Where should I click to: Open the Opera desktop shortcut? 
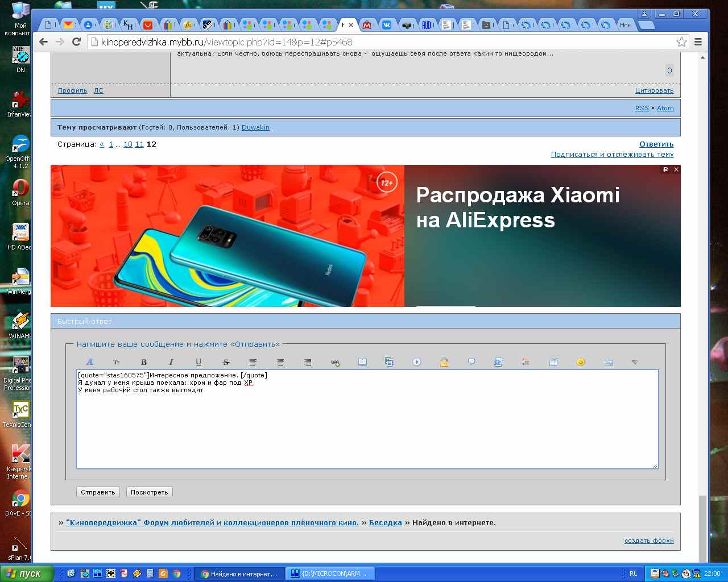point(20,192)
